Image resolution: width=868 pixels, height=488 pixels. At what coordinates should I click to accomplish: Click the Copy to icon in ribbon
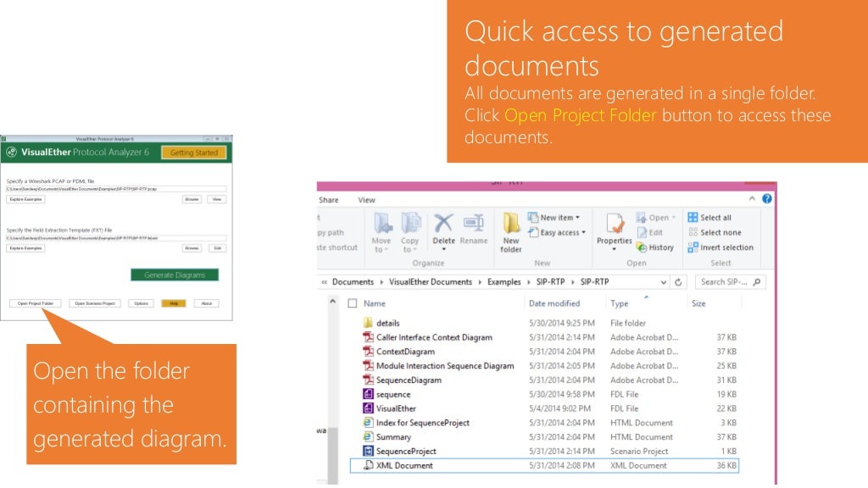411,224
